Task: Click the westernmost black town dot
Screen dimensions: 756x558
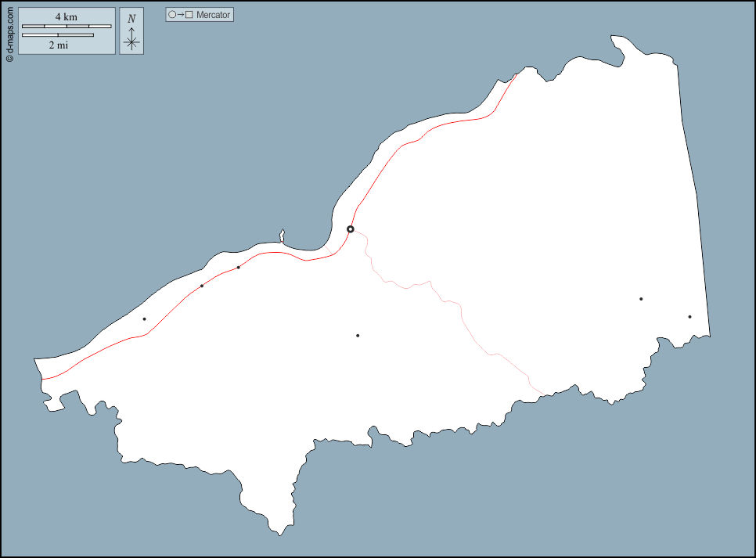Action: [x=144, y=319]
